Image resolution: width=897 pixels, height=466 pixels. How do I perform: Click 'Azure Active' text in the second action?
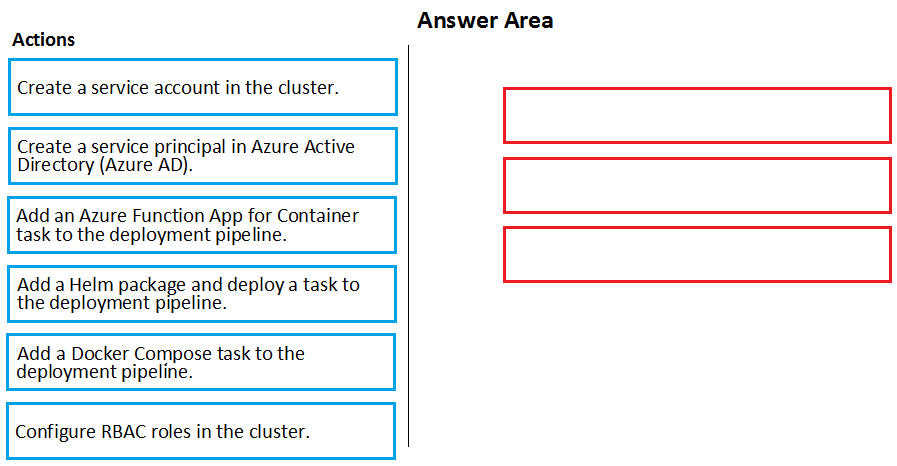303,146
